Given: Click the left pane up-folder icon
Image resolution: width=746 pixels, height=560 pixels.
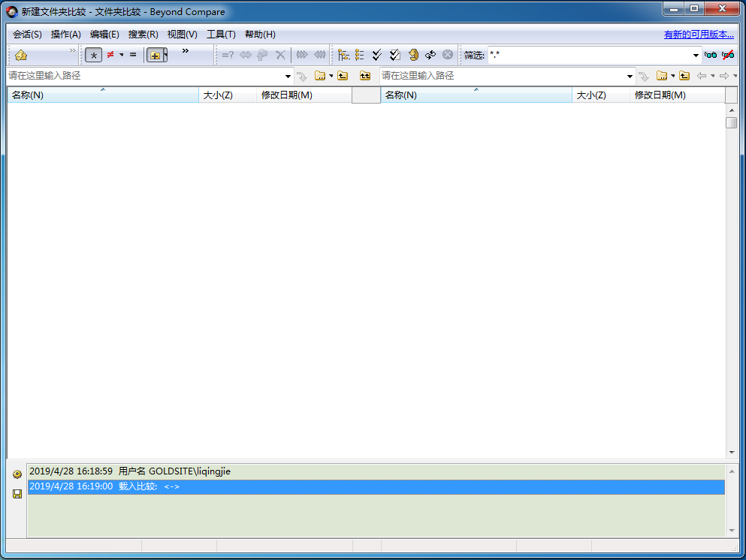Looking at the screenshot, I should tap(343, 76).
